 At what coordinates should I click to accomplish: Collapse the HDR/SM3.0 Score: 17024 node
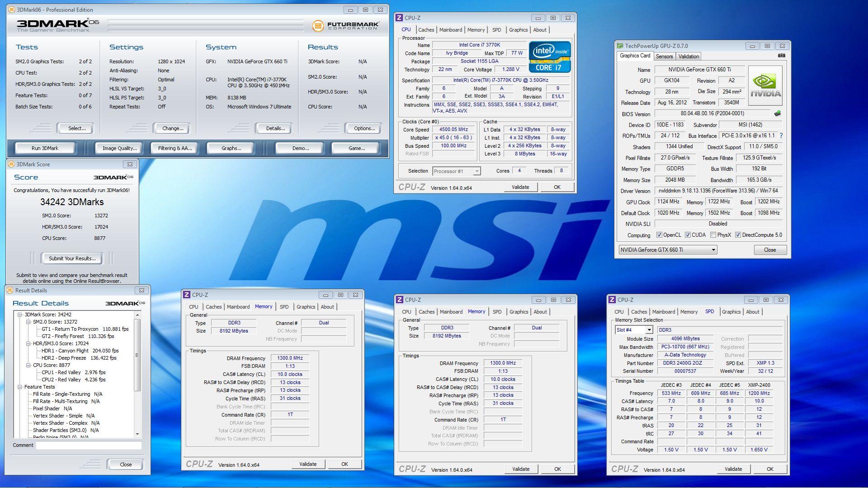pos(28,343)
